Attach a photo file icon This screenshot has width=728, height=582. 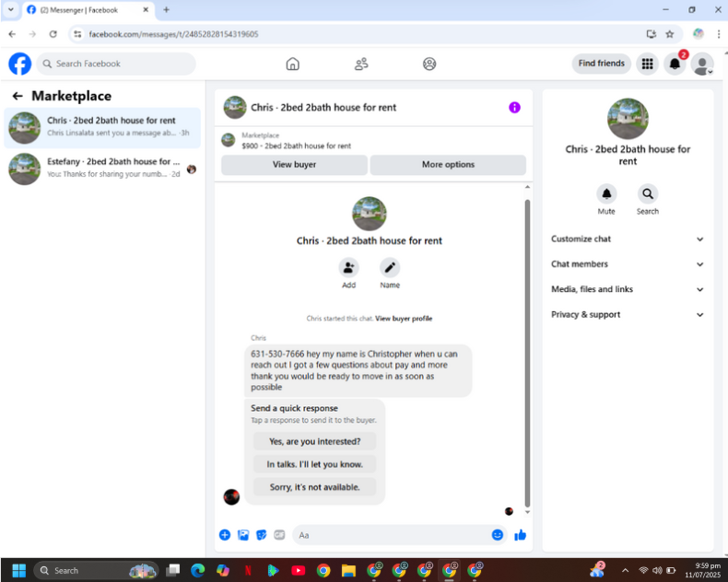[243, 535]
